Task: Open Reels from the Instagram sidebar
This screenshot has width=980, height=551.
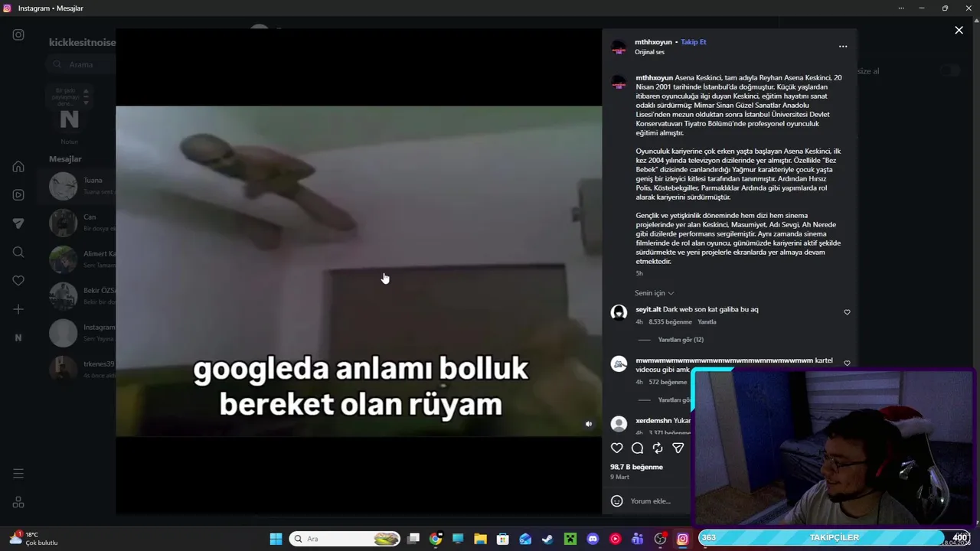Action: tap(18, 195)
